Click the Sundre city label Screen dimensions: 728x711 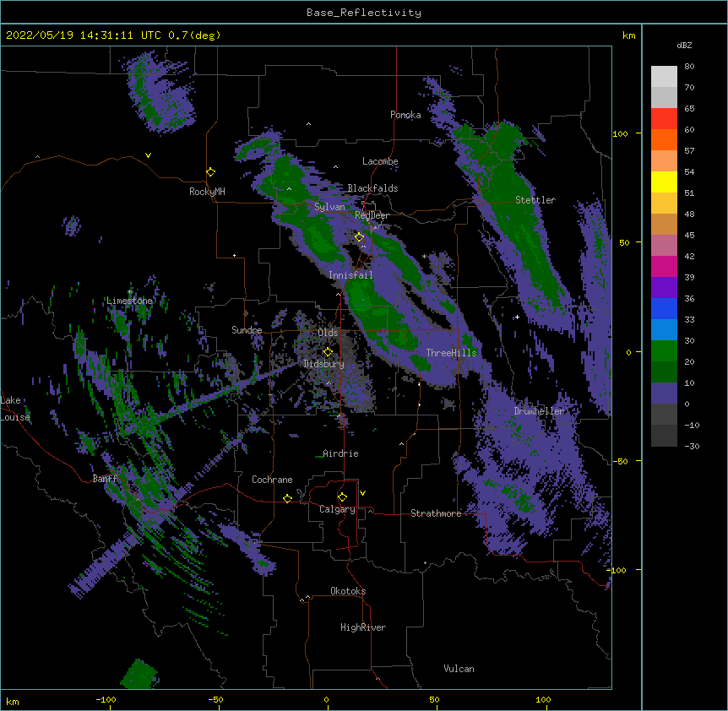point(247,330)
